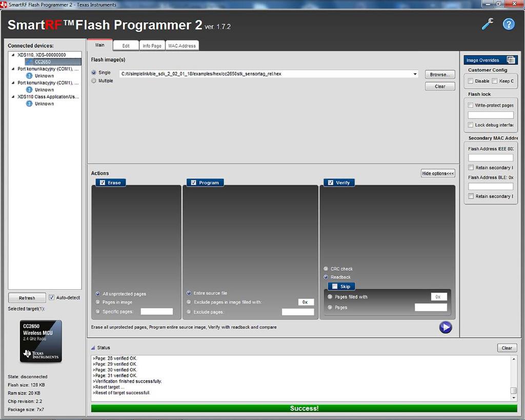Select Exclude pages in image filled with option

click(x=189, y=302)
